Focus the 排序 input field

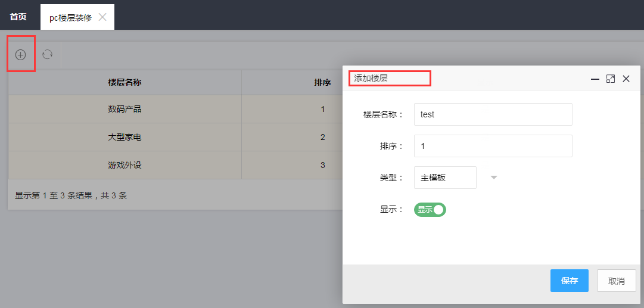[493, 146]
